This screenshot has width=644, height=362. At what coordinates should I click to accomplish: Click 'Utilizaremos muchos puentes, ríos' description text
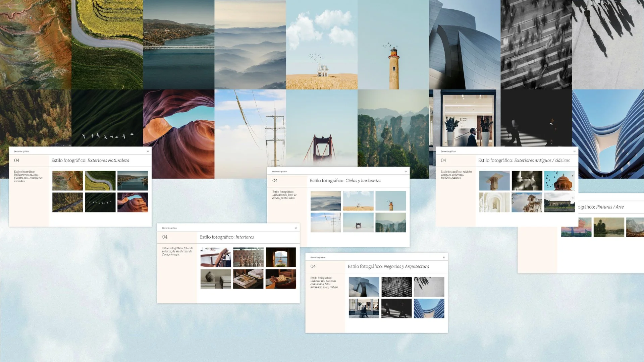point(29,176)
